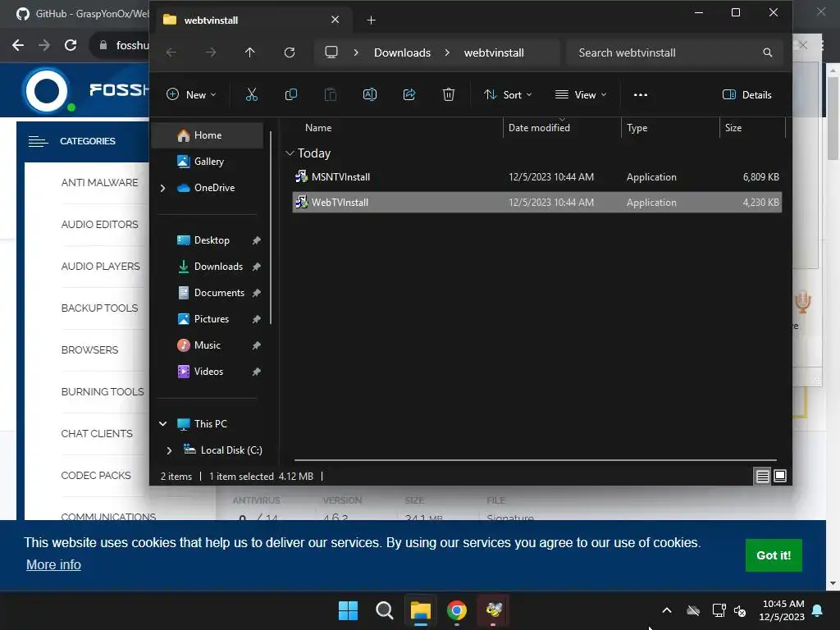This screenshot has height=630, width=840.
Task: Open Videos quick access folder
Action: coord(208,372)
